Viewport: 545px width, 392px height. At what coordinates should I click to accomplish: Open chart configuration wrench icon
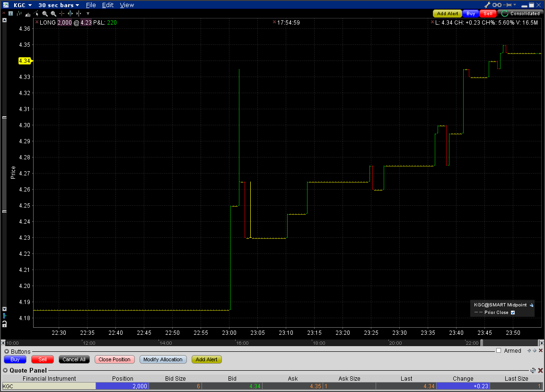pos(487,5)
